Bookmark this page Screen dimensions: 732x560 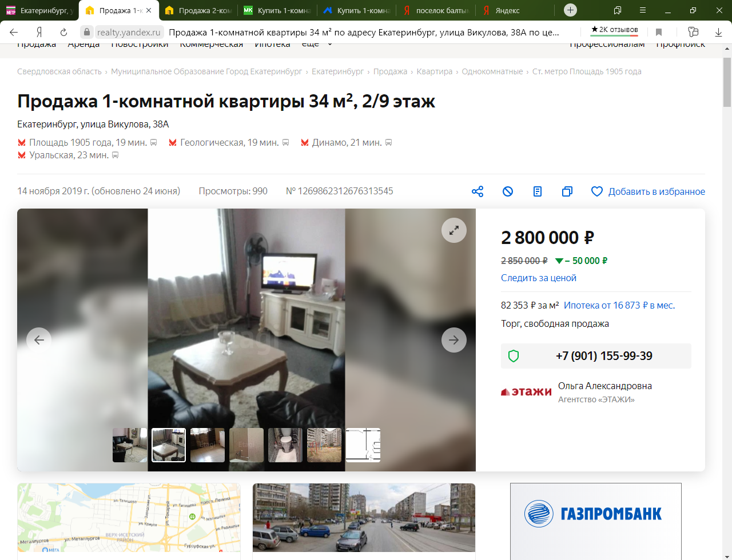(659, 32)
